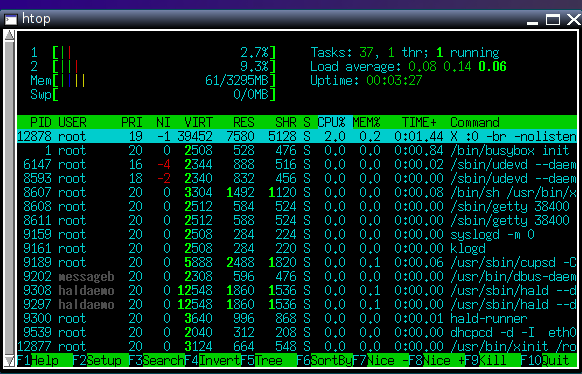Viewport: 582px width, 374px height.
Task: Click the 39452 VIRT value of X
Action: (x=195, y=136)
